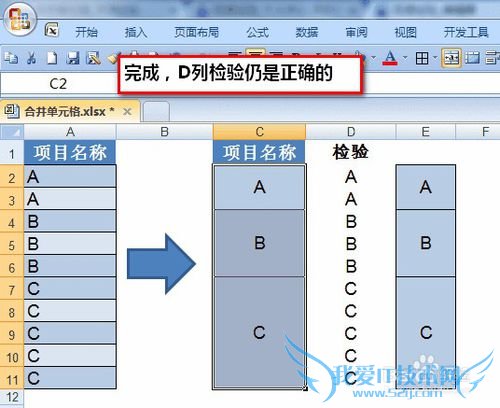The height and width of the screenshot is (408, 500).
Task: Open the 审阅 ribbon tab
Action: [x=356, y=32]
